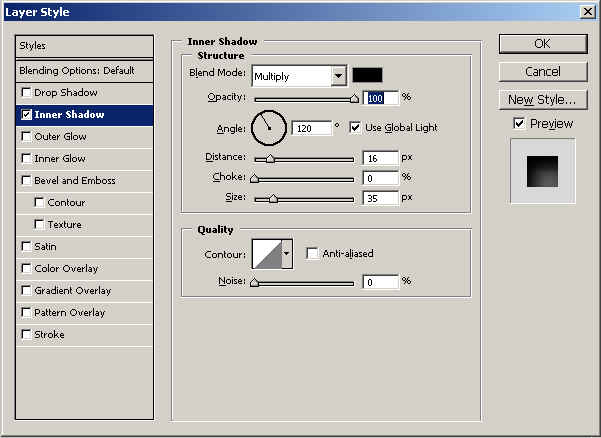
Task: Close the Layer Style dialog
Action: click(588, 12)
